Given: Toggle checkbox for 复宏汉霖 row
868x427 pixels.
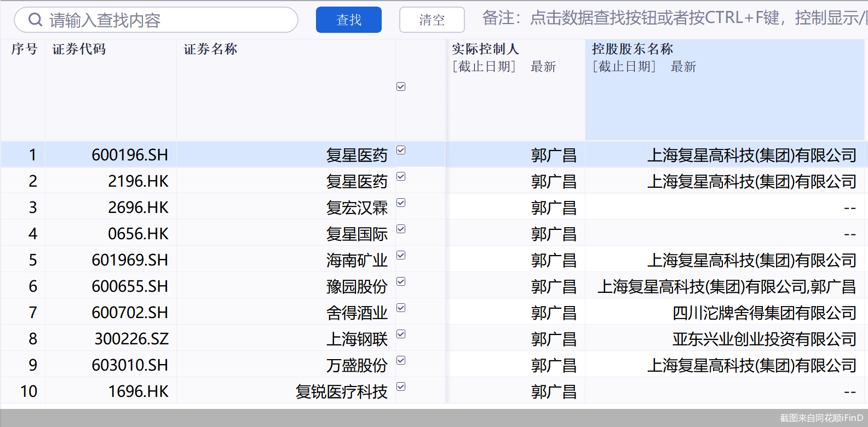Looking at the screenshot, I should click(x=401, y=203).
